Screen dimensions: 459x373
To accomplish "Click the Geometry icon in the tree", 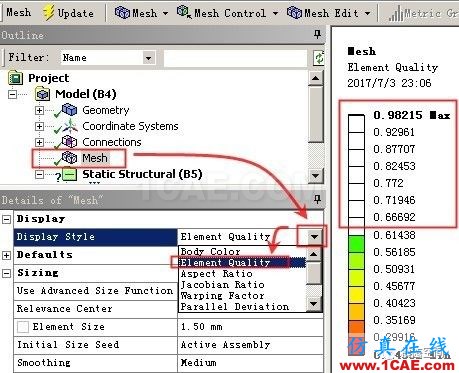I will click(x=69, y=109).
